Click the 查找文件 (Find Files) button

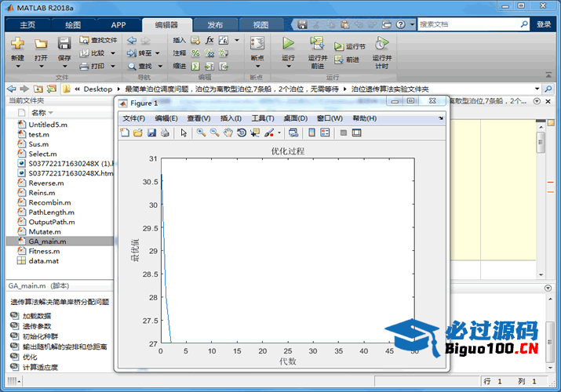click(98, 40)
